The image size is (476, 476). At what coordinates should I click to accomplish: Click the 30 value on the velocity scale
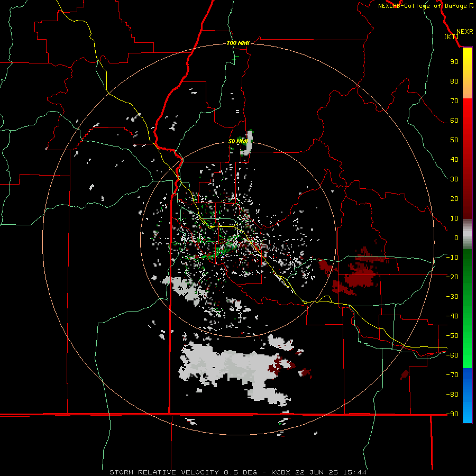tap(454, 179)
